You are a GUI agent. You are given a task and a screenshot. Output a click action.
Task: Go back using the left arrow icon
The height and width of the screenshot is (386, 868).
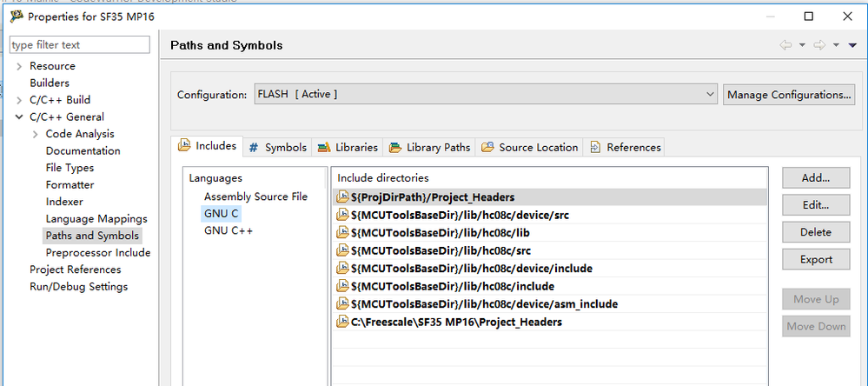coord(785,45)
